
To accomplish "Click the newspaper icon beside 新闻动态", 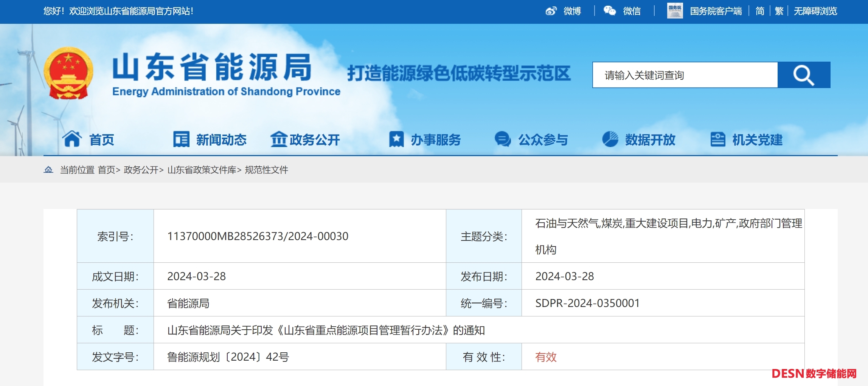I will click(x=181, y=139).
